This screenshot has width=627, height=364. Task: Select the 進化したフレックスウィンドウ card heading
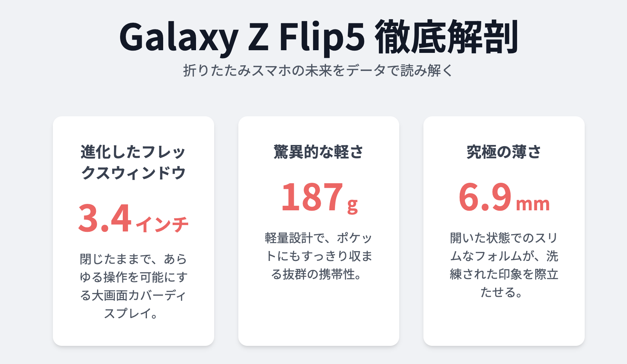click(133, 162)
